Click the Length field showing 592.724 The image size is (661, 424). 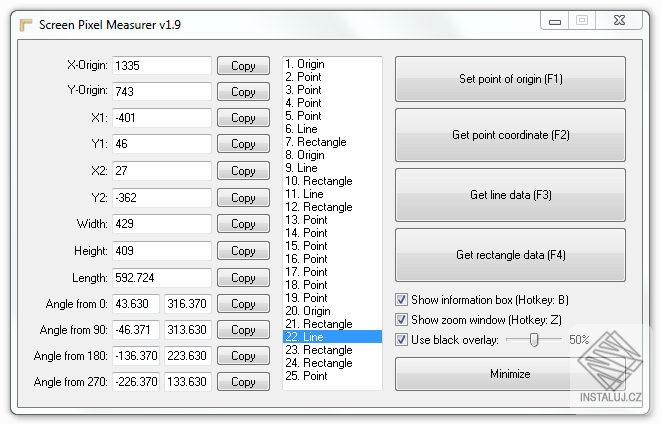pos(162,278)
